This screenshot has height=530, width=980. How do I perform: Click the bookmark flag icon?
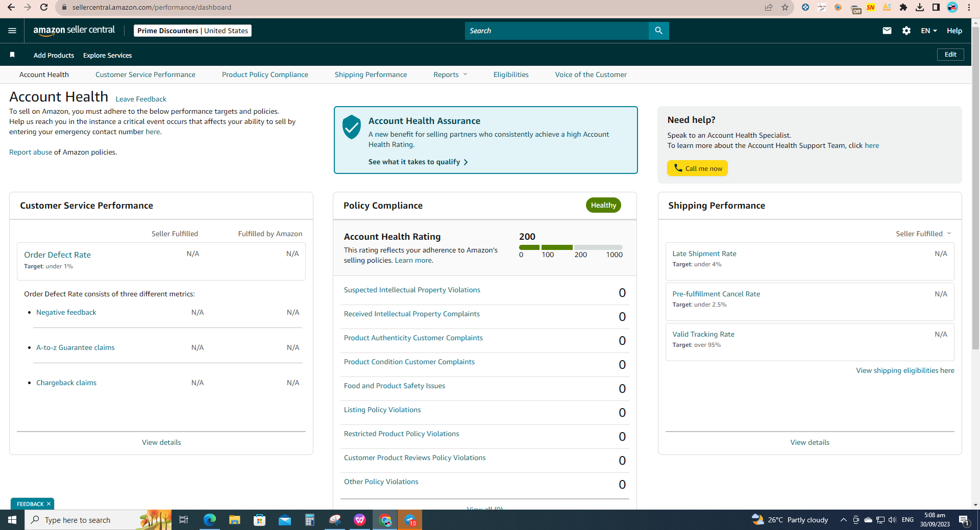click(12, 55)
